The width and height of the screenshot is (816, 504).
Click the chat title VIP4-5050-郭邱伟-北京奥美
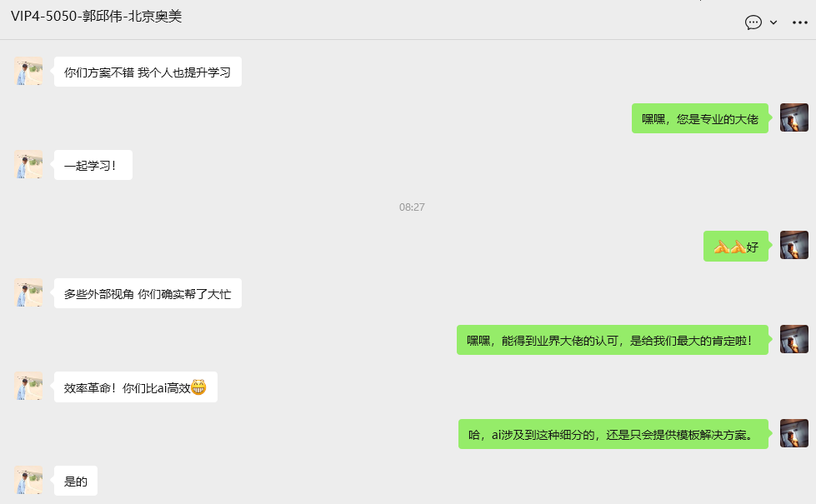[97, 16]
